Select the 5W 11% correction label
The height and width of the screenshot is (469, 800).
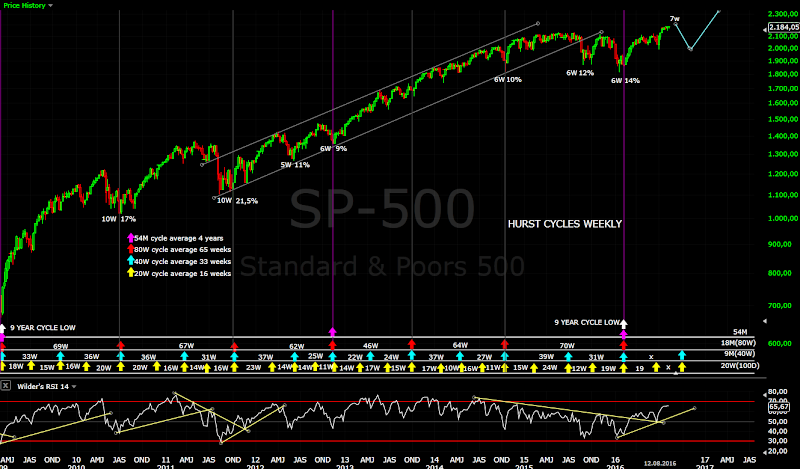(295, 165)
